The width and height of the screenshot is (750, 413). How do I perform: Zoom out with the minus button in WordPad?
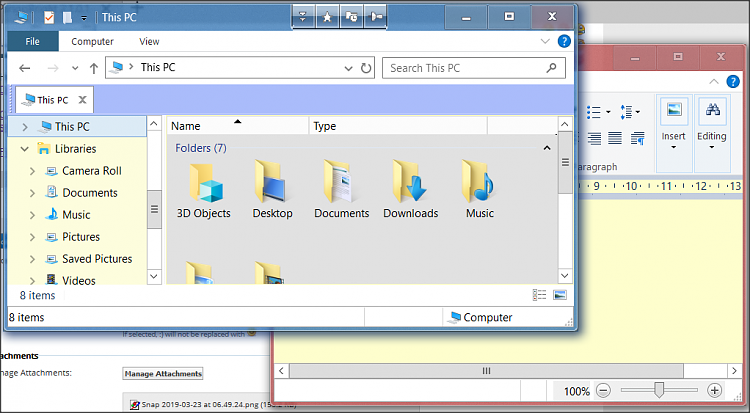coord(604,391)
